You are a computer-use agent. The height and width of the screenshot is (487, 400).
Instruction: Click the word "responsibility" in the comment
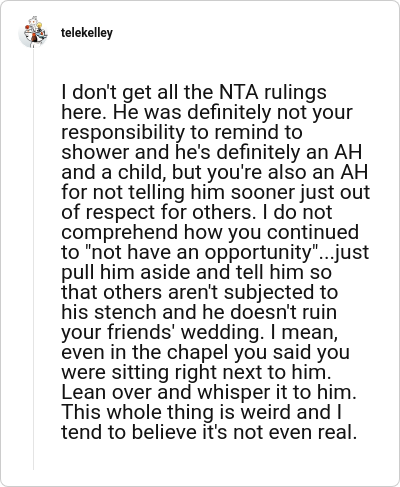click(x=123, y=133)
